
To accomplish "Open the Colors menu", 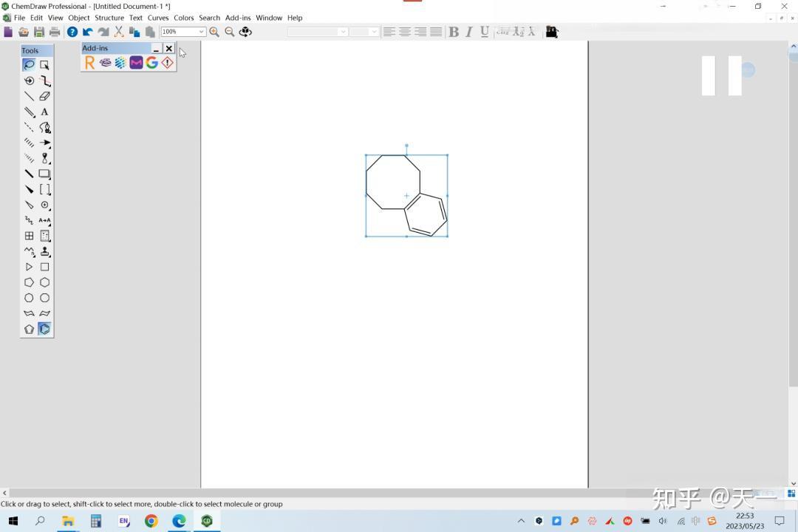I will [183, 18].
